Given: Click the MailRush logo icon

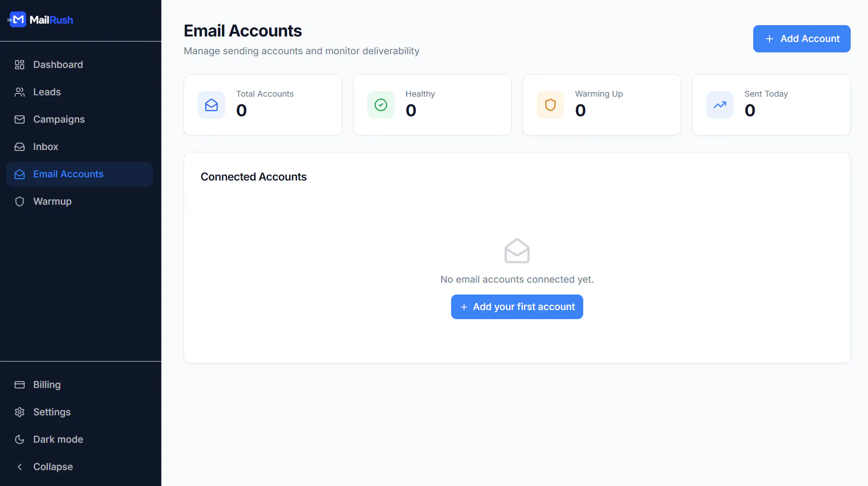Looking at the screenshot, I should 17,20.
